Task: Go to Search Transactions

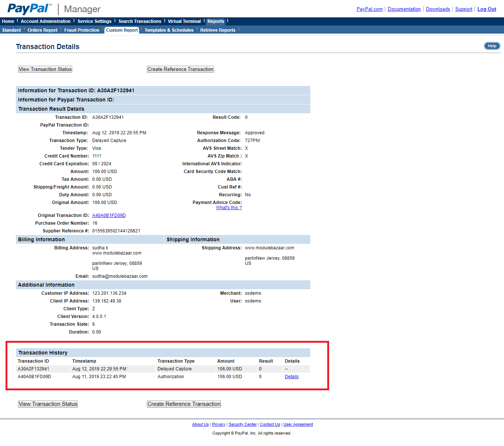Action: (x=140, y=21)
